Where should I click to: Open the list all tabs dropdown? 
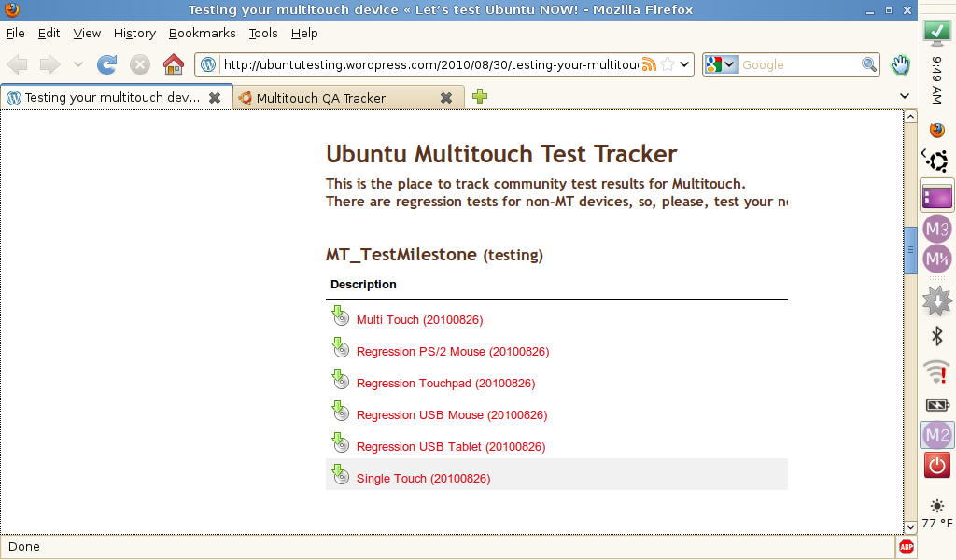(x=905, y=96)
